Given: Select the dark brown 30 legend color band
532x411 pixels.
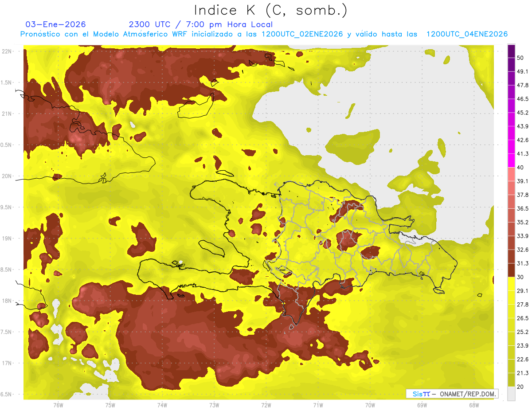Looking at the screenshot, I should pos(511,270).
